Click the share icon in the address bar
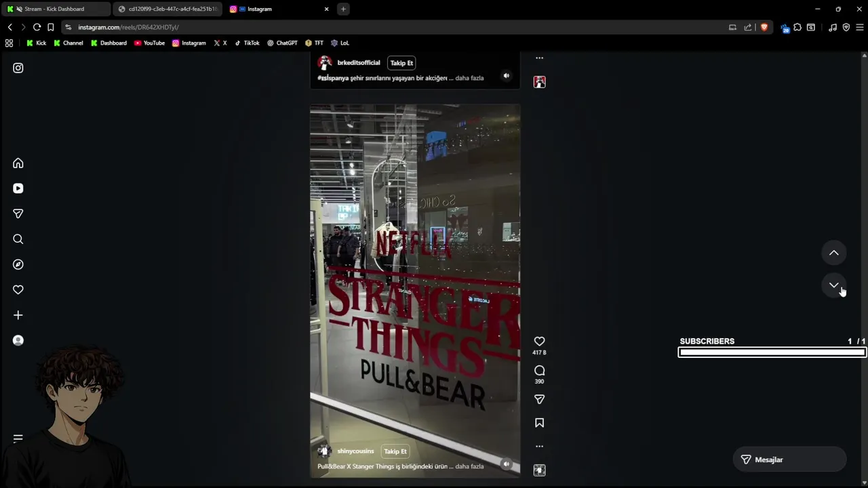Screen dimensions: 868x488 point(748,27)
